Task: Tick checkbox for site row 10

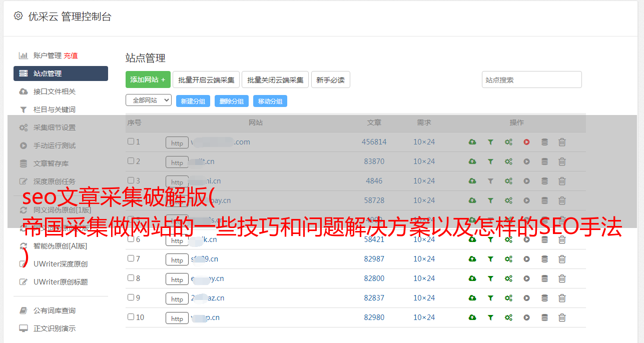Action: click(131, 317)
